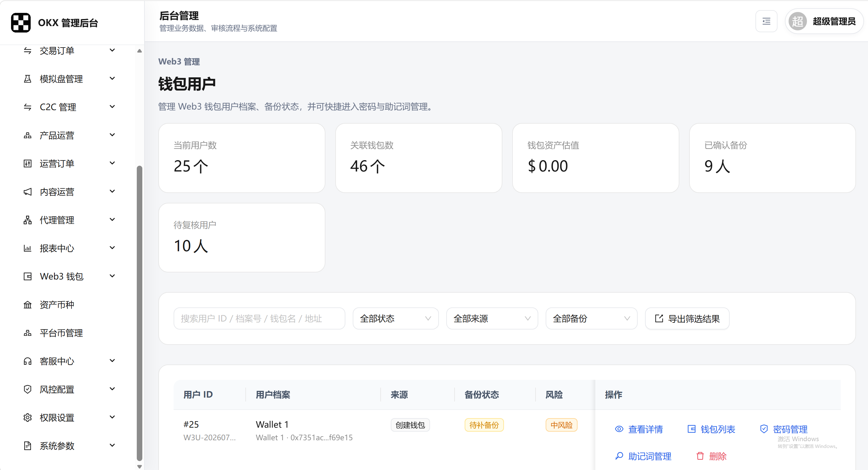Click the sidebar scrollbar thumb
The image size is (868, 470).
(x=140, y=313)
